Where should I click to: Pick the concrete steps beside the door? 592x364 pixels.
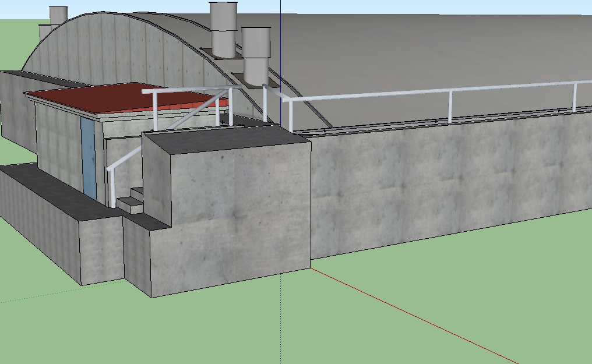[x=131, y=202]
